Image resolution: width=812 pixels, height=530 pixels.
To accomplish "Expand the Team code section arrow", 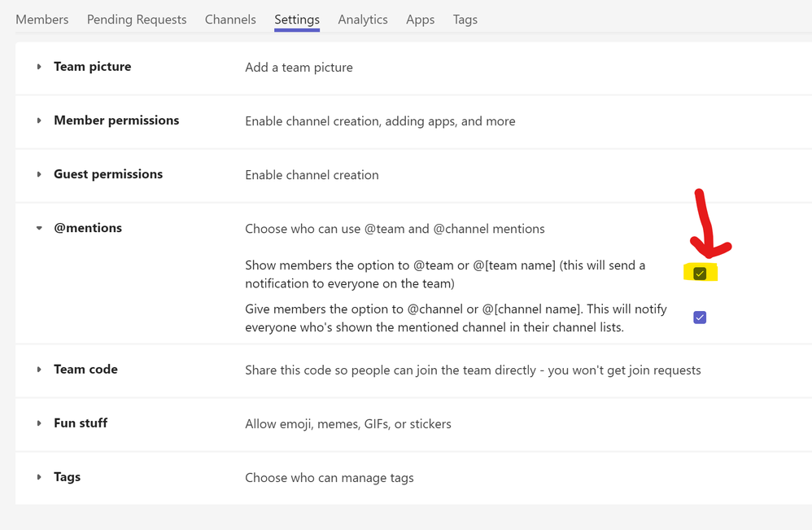I will [39, 370].
